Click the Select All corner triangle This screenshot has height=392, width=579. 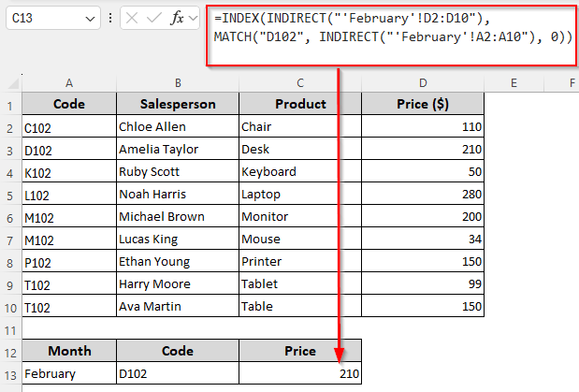(x=10, y=83)
